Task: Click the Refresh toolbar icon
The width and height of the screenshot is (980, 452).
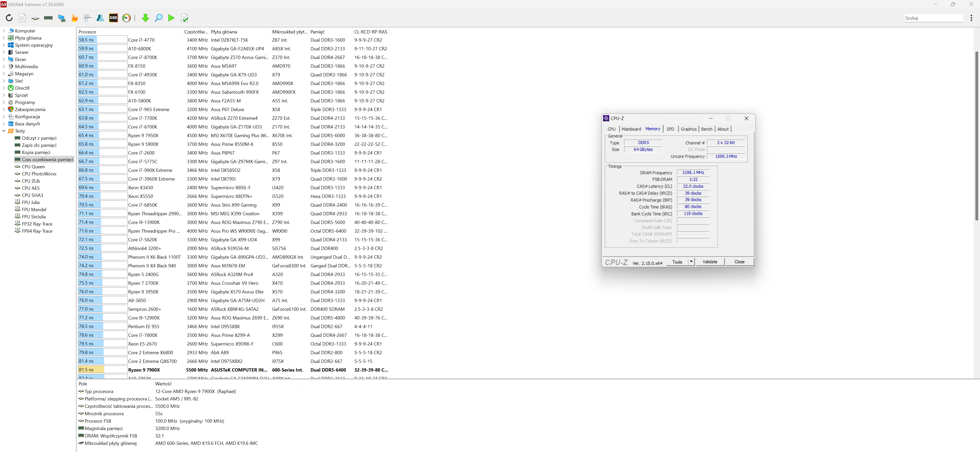Action: click(x=9, y=18)
